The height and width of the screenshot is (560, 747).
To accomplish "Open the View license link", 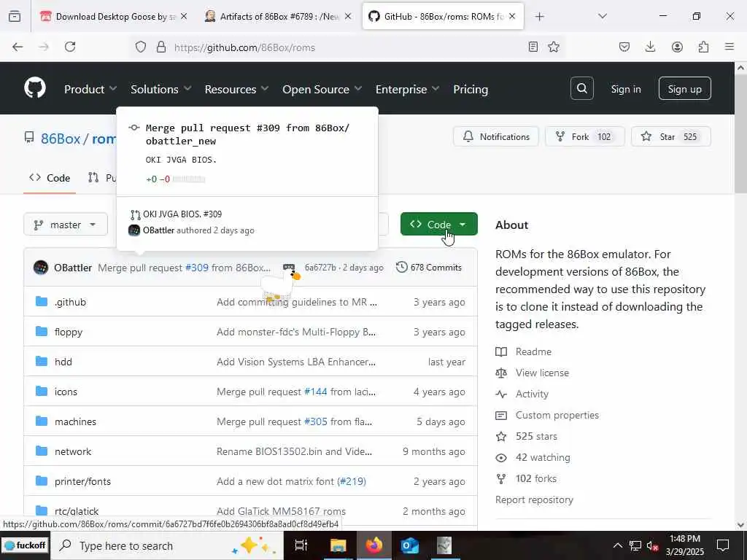I will [x=542, y=373].
